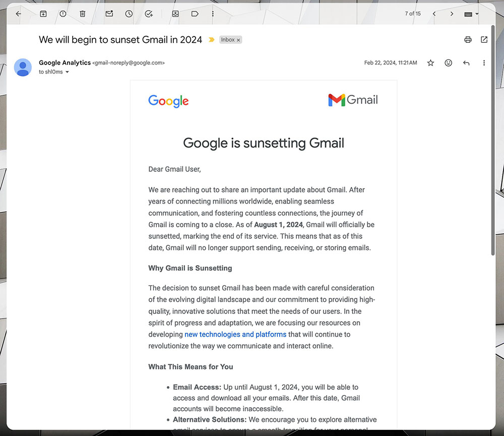This screenshot has width=504, height=436.
Task: Open message More menu beside reply
Action: (x=484, y=63)
